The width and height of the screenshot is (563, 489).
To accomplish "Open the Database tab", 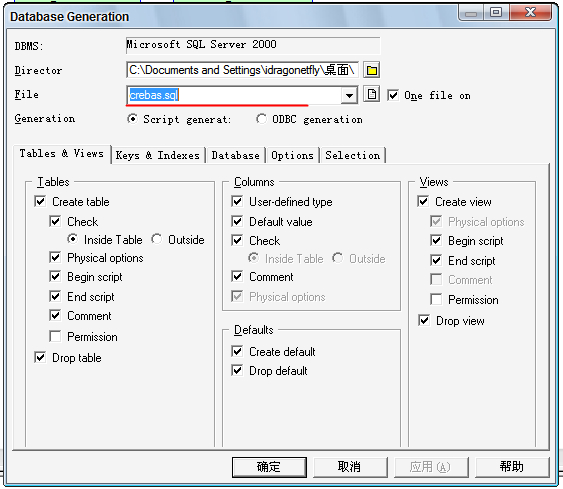I will (236, 155).
